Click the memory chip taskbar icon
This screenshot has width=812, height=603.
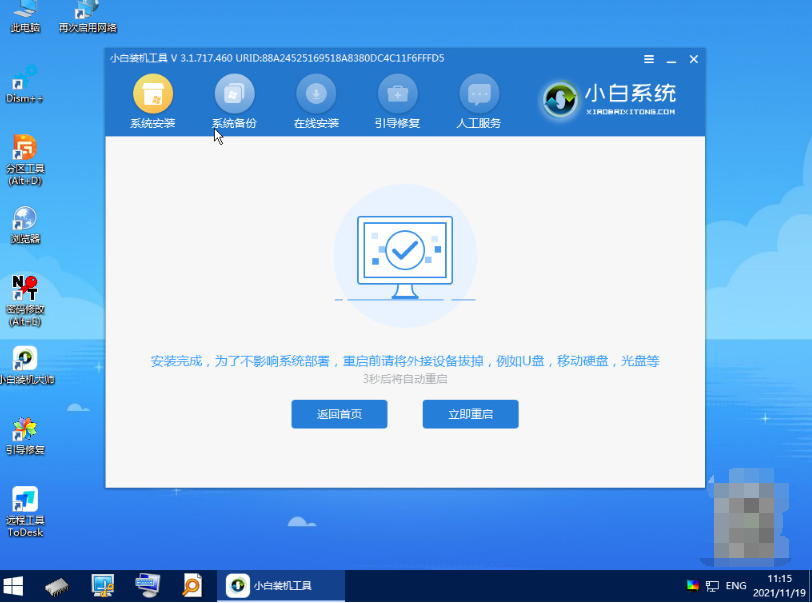[57, 586]
